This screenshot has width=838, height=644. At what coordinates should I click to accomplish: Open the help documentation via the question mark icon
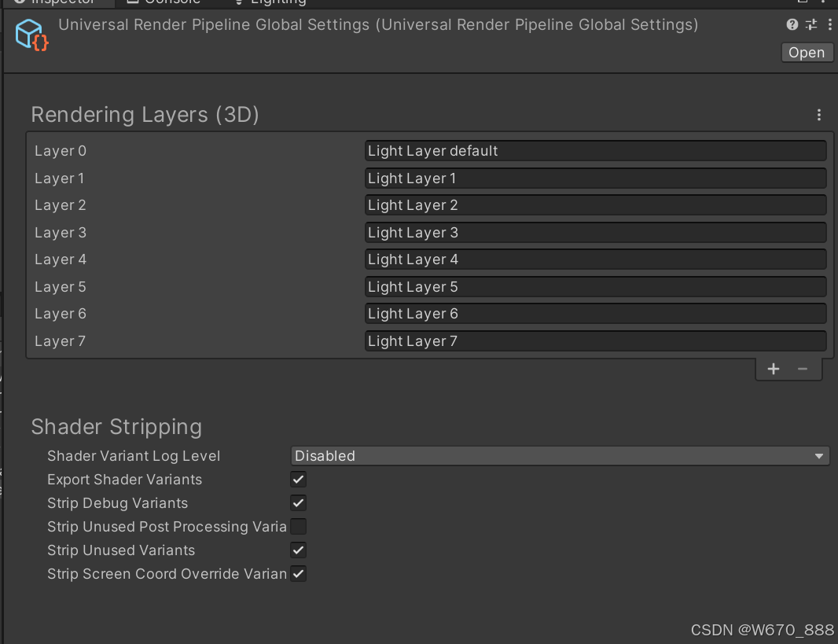(x=792, y=24)
